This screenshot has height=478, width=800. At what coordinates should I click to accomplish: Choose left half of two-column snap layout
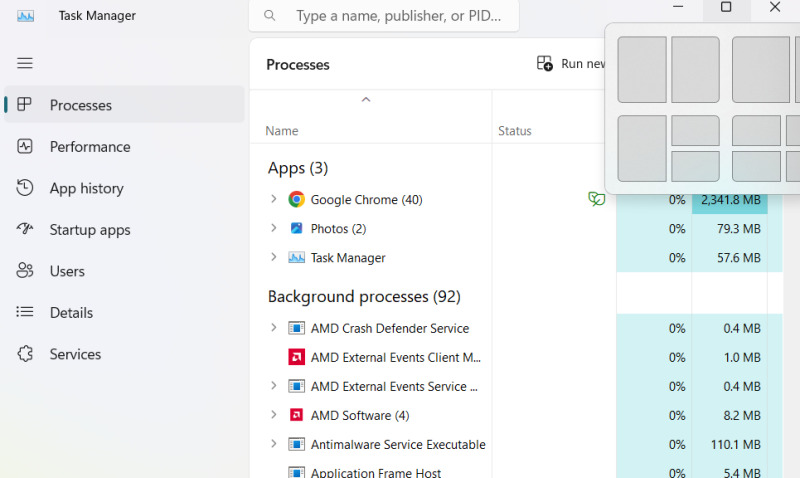pyautogui.click(x=642, y=69)
